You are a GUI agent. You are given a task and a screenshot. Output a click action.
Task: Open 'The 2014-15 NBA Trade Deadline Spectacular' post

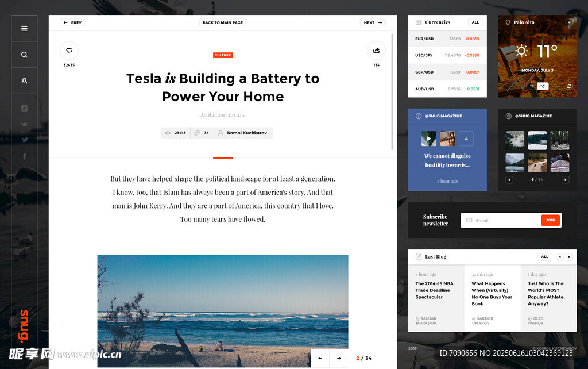coord(434,290)
